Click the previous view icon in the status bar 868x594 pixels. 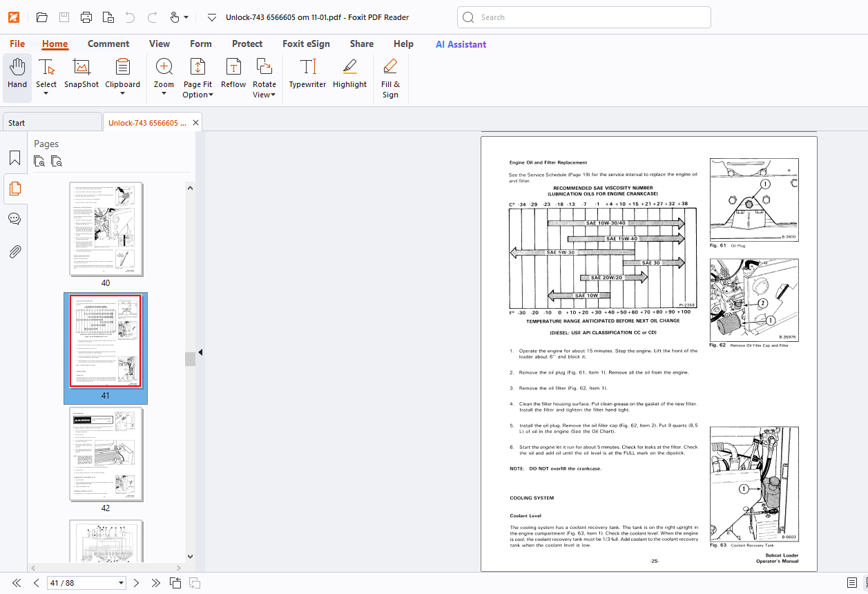[x=175, y=583]
